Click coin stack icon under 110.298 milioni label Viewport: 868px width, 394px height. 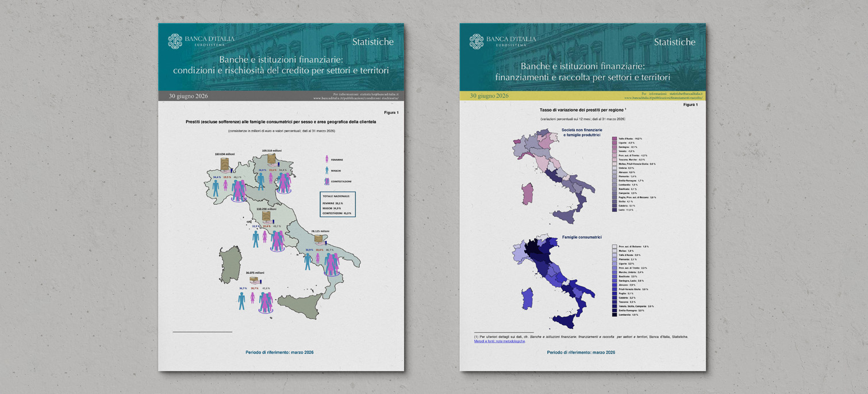[266, 217]
